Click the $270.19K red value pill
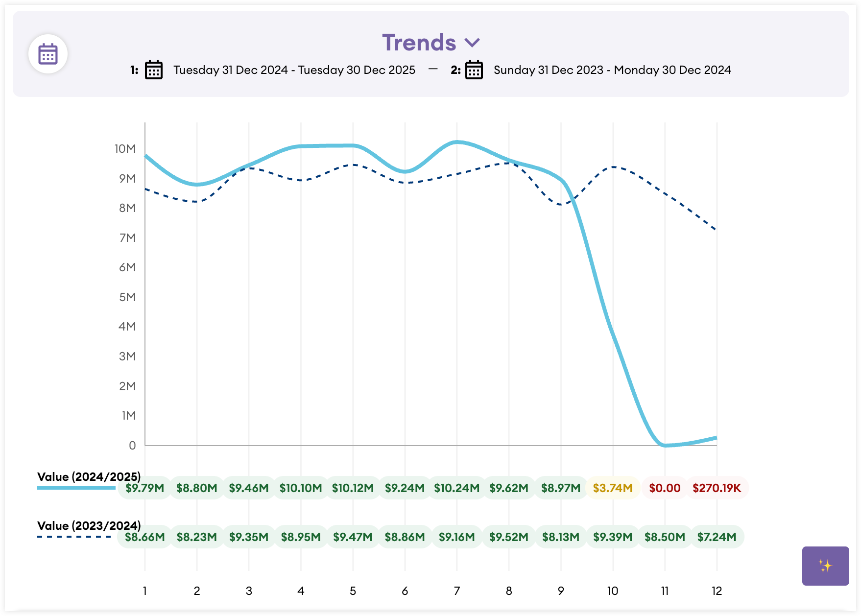Image resolution: width=861 pixels, height=616 pixels. point(717,488)
